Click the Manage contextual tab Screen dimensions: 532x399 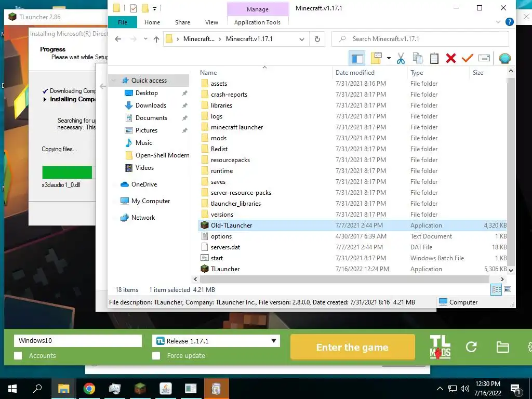[258, 9]
